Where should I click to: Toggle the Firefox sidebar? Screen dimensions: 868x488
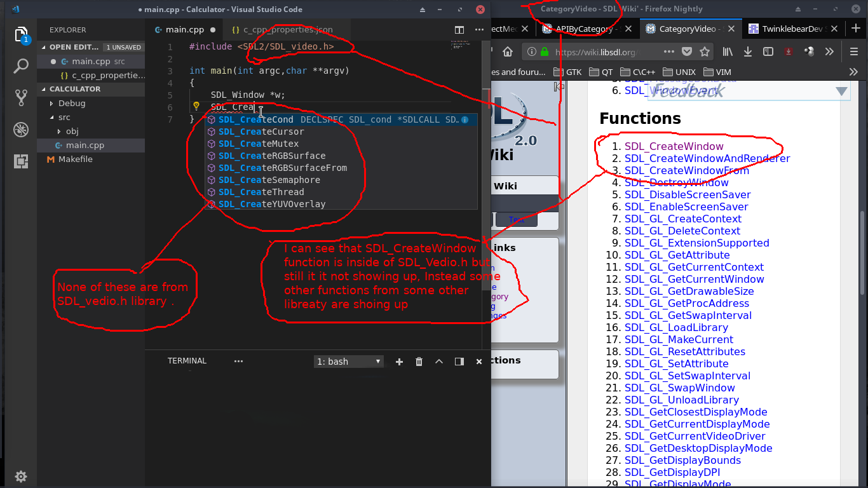tap(768, 51)
